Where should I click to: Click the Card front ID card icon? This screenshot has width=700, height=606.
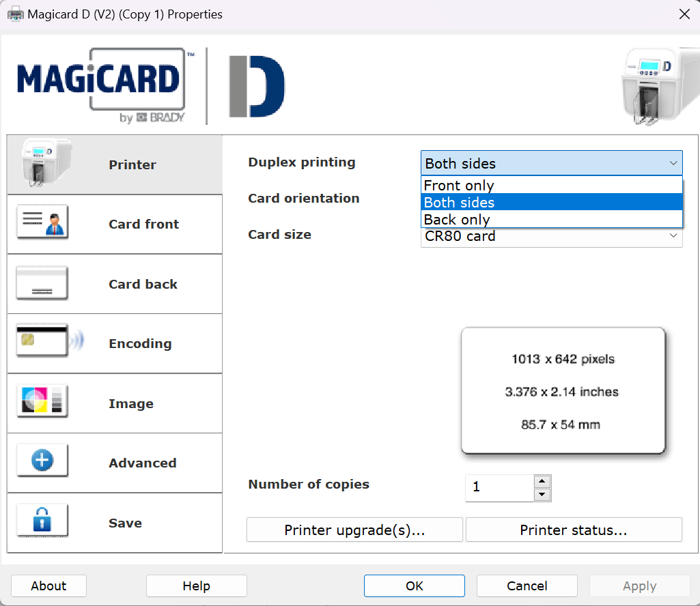click(42, 222)
